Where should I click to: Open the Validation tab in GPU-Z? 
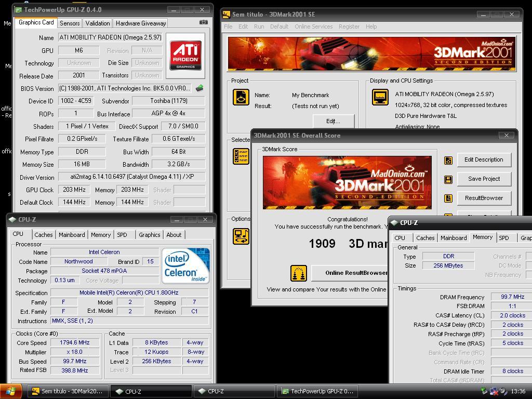click(97, 23)
